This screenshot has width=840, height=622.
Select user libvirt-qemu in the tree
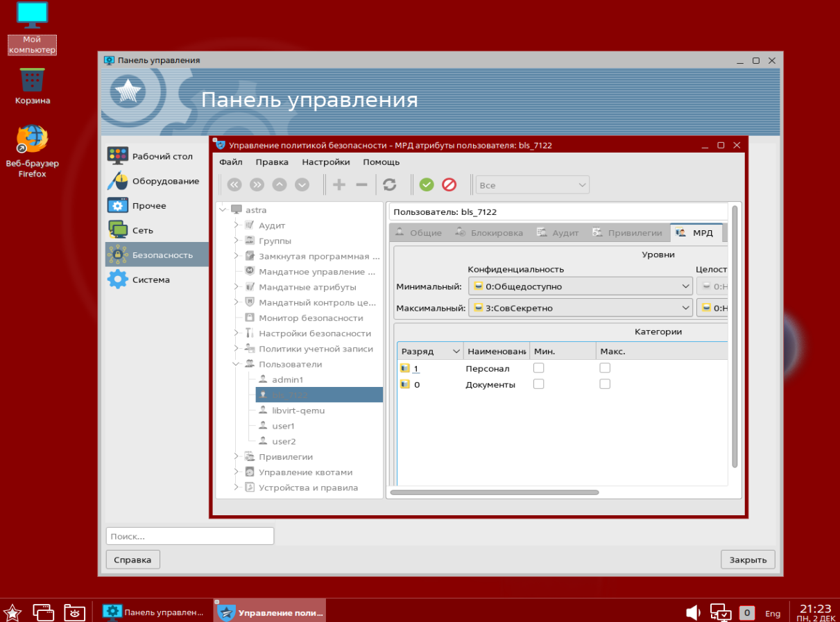[x=298, y=411]
